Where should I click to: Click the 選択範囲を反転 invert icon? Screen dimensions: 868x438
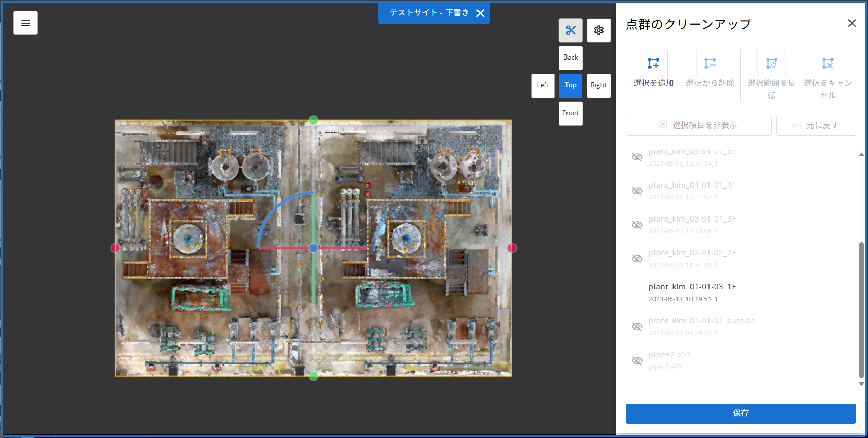pos(771,63)
